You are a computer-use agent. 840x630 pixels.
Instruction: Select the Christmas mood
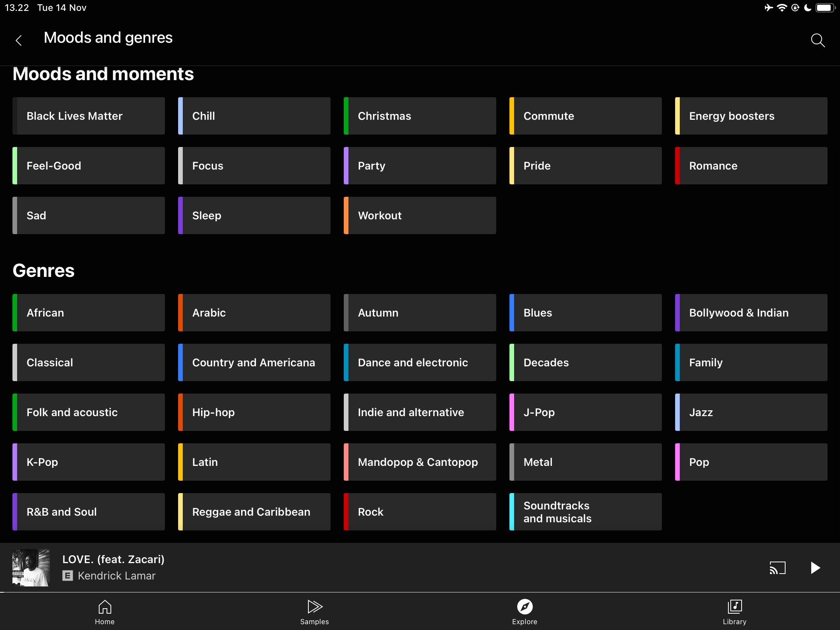[420, 115]
